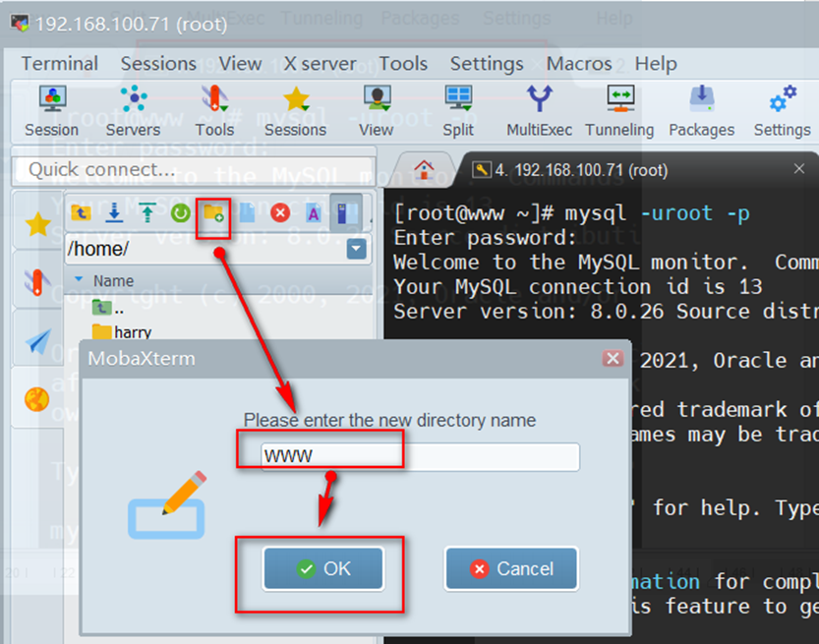The width and height of the screenshot is (819, 644).
Task: Refresh the SFTP folder with the green icon
Action: coord(181,213)
